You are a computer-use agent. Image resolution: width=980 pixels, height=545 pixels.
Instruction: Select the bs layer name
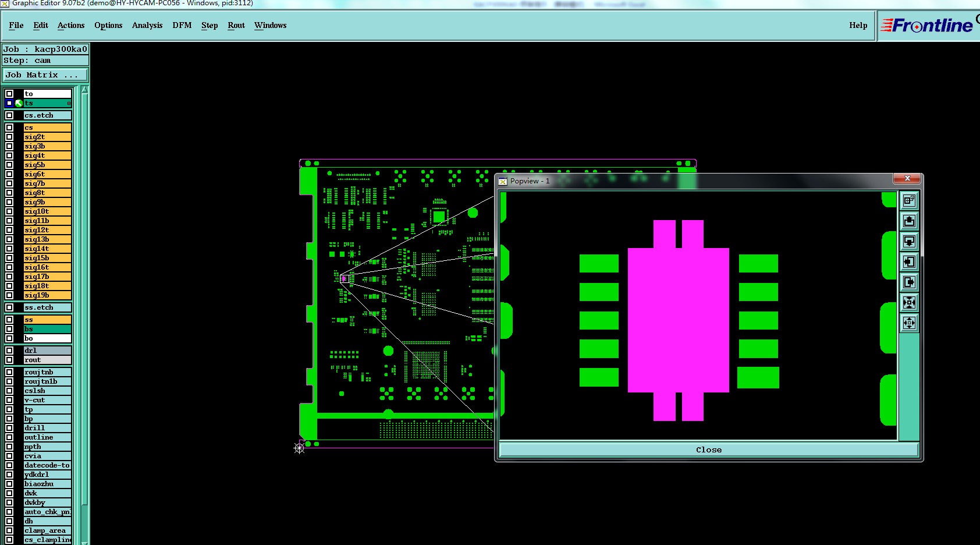(47, 329)
